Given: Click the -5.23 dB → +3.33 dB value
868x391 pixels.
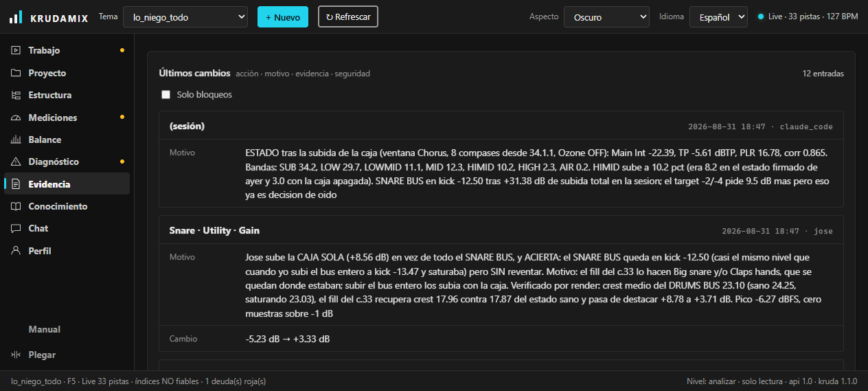Looking at the screenshot, I should pos(287,339).
